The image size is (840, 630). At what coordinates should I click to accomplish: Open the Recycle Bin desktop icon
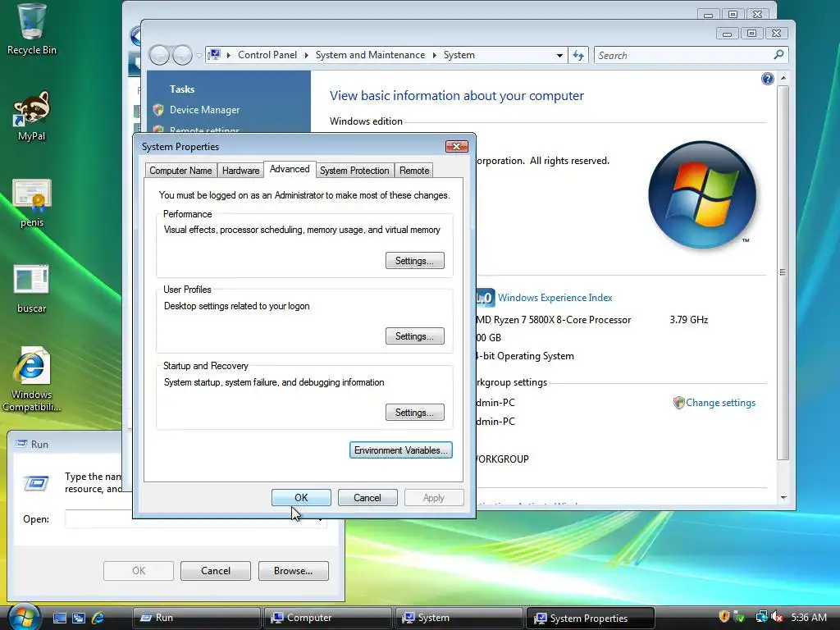click(x=31, y=30)
